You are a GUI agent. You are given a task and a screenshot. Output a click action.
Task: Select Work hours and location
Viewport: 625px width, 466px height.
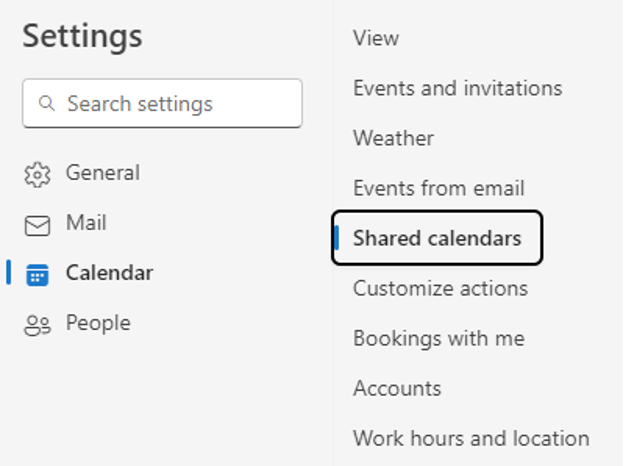click(x=471, y=438)
